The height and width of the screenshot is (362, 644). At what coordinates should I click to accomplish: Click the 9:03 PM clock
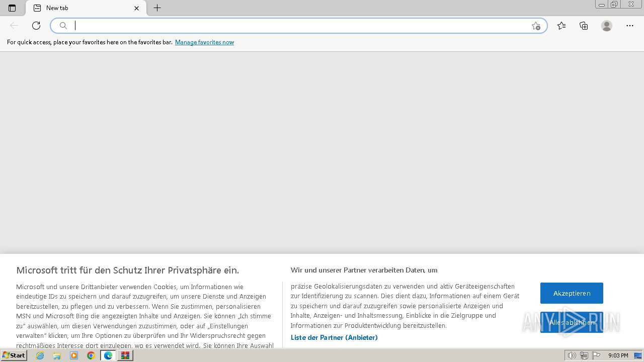618,355
